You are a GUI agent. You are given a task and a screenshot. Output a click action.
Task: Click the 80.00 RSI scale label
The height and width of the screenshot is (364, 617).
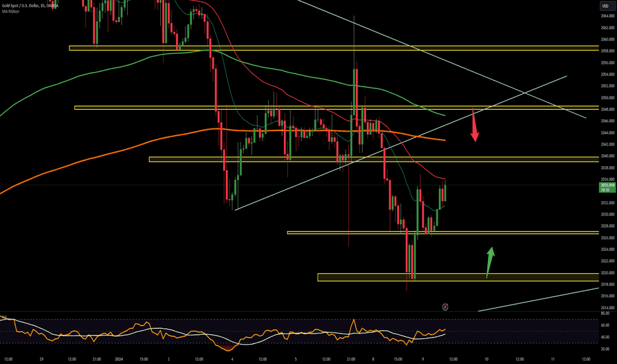605,314
